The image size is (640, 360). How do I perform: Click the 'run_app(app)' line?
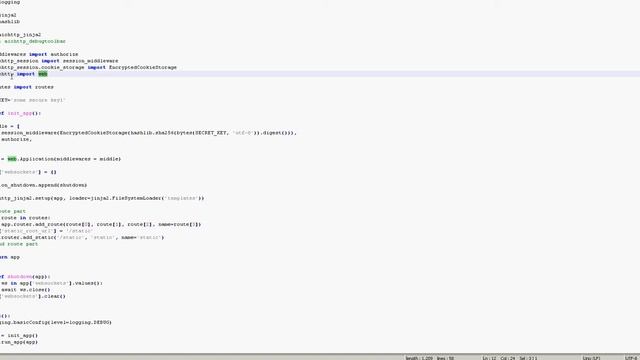pyautogui.click(x=19, y=342)
